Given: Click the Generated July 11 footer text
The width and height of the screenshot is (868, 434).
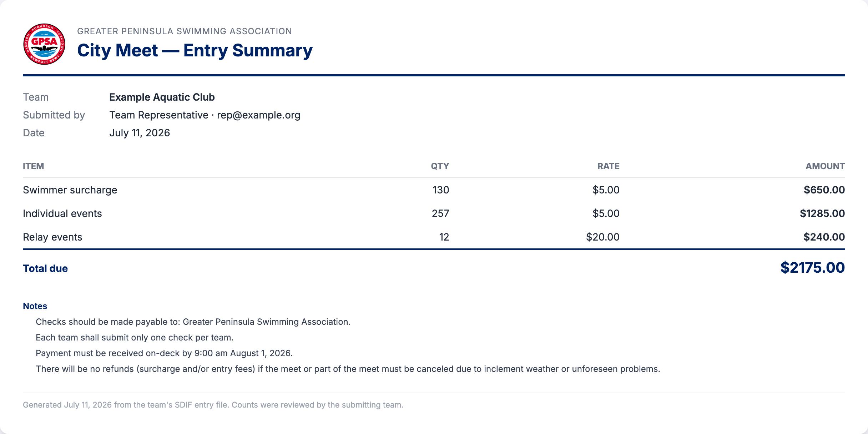Looking at the screenshot, I should [213, 405].
